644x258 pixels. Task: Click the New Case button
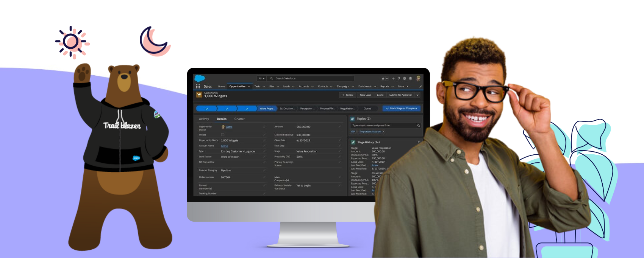pos(365,95)
